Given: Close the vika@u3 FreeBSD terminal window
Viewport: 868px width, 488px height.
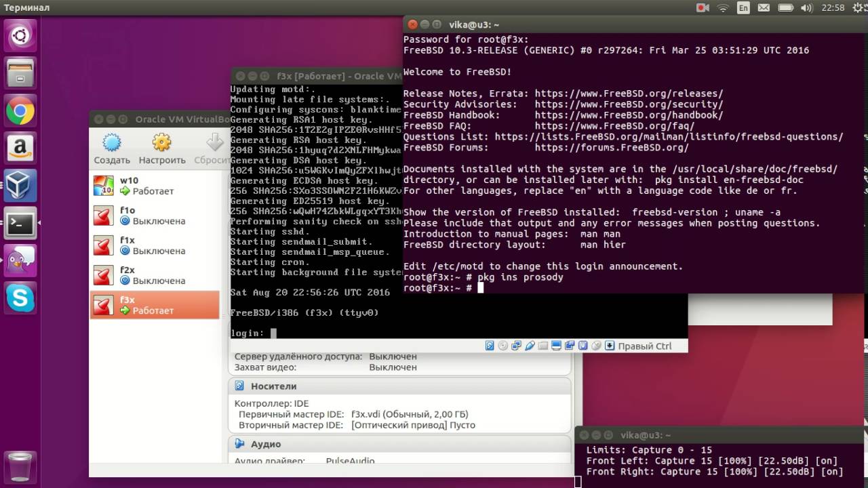Looking at the screenshot, I should pyautogui.click(x=412, y=24).
